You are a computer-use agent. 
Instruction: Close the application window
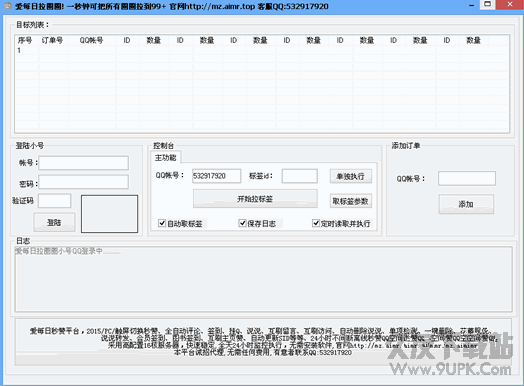pyautogui.click(x=510, y=4)
